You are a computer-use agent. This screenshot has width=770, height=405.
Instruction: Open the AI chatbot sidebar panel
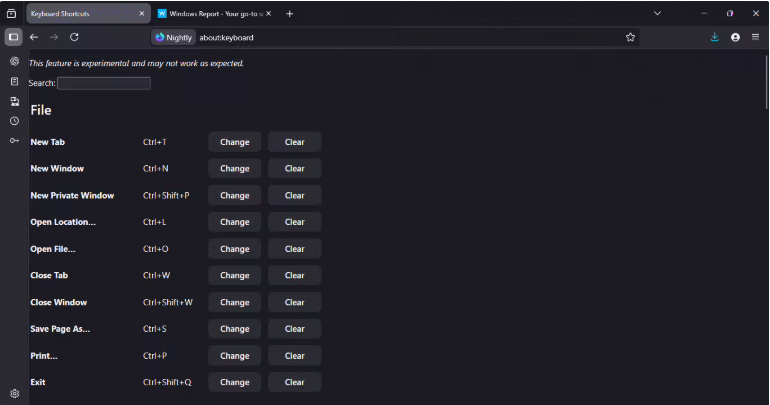[14, 61]
